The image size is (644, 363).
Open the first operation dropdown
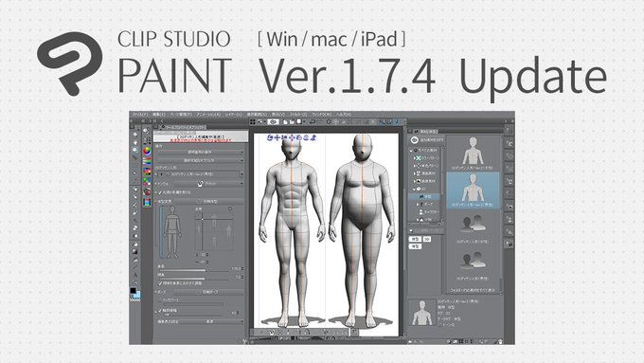(201, 152)
